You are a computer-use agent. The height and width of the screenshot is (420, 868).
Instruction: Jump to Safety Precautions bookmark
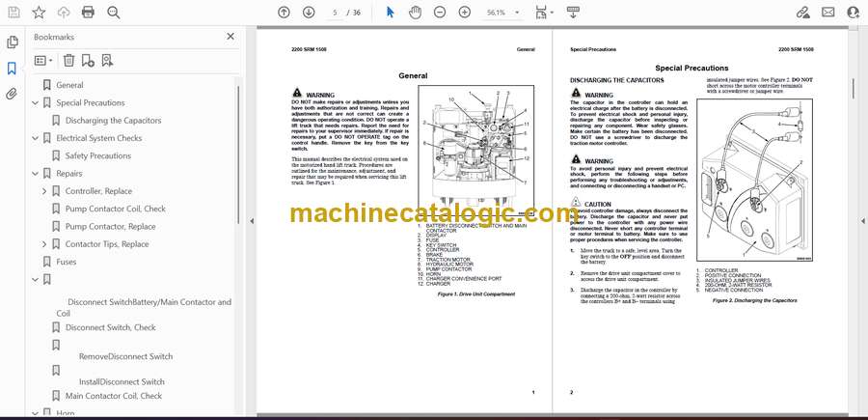(98, 155)
